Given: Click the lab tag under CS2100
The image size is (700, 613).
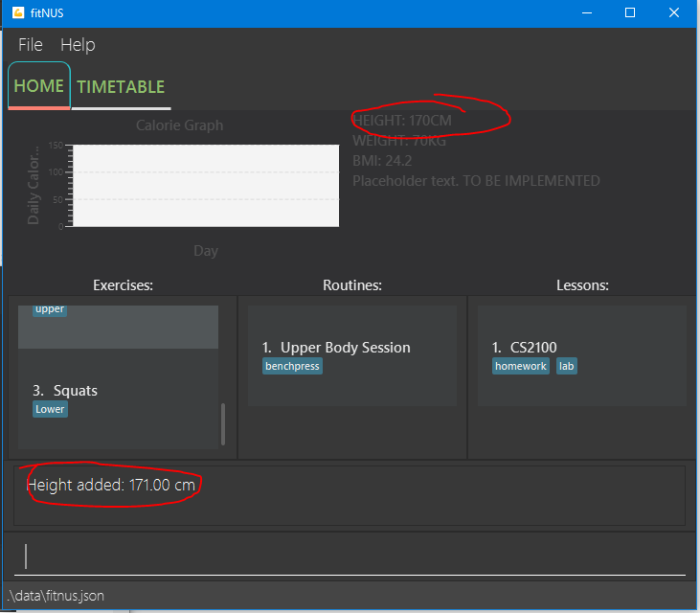Looking at the screenshot, I should 566,366.
